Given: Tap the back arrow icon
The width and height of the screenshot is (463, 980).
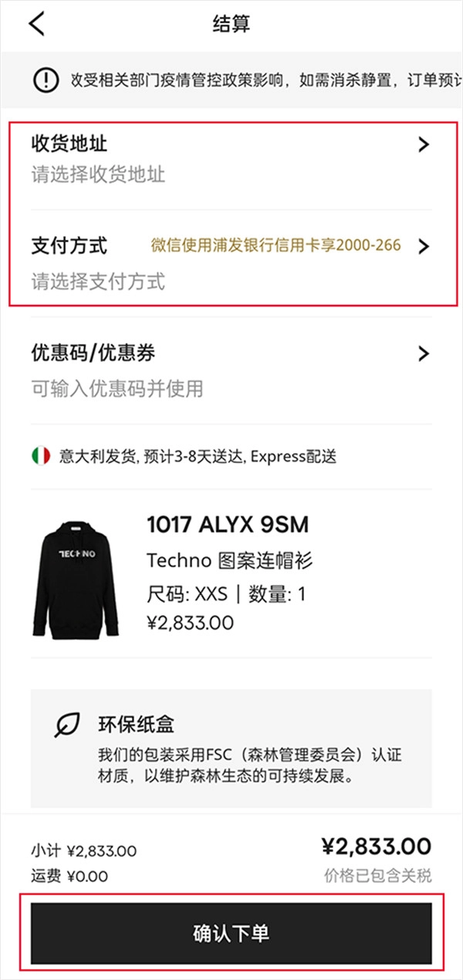Looking at the screenshot, I should point(36,24).
